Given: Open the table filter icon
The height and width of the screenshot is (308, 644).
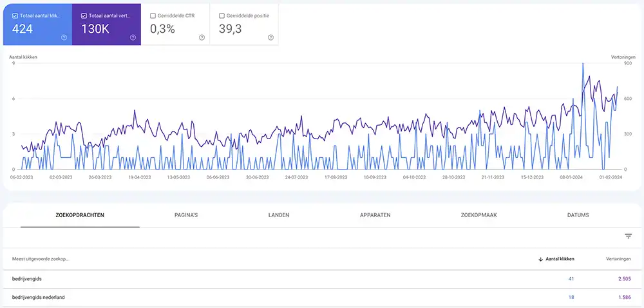Looking at the screenshot, I should [629, 236].
